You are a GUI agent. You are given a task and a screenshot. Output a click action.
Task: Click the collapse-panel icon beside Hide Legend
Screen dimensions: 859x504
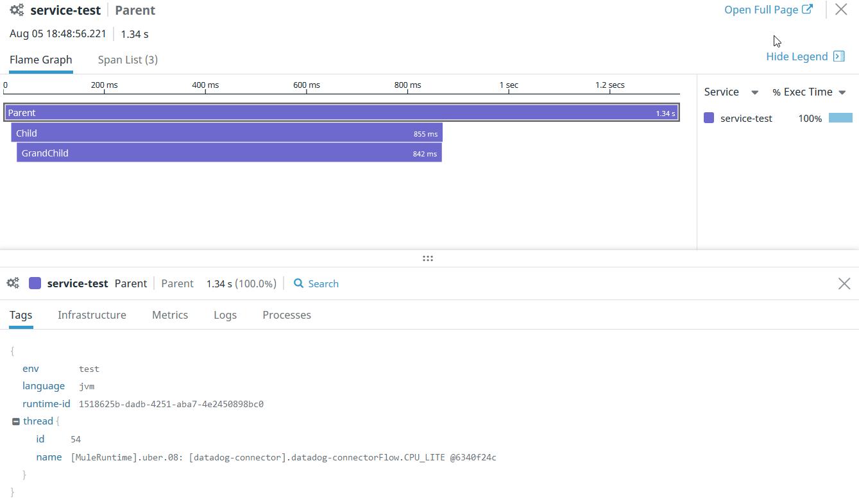(x=838, y=56)
